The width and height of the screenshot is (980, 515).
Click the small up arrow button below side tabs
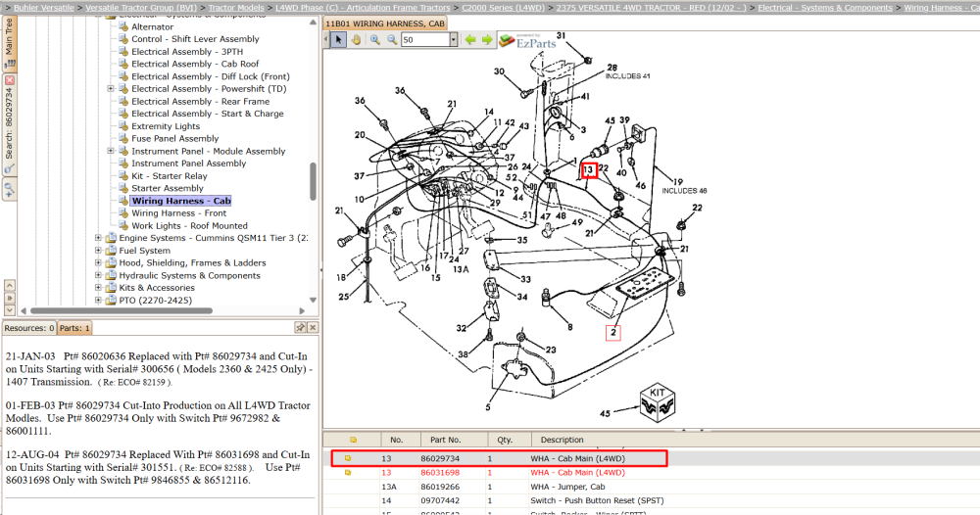(10, 285)
